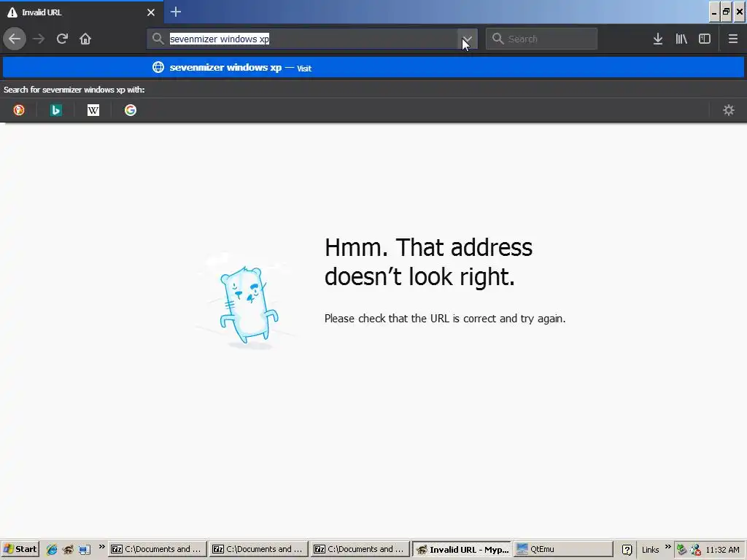
Task: Toggle the sidebar view
Action: pos(705,39)
